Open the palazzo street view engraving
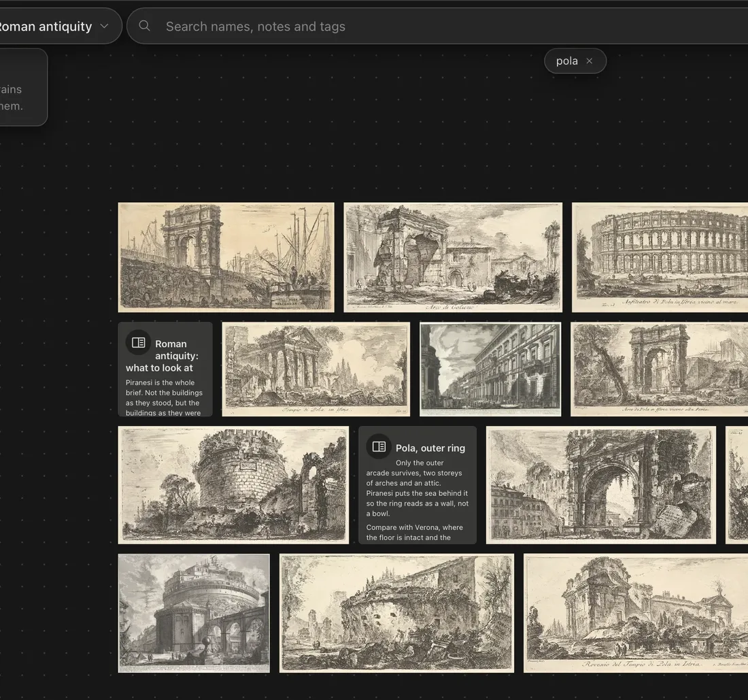Image resolution: width=748 pixels, height=700 pixels. [490, 369]
